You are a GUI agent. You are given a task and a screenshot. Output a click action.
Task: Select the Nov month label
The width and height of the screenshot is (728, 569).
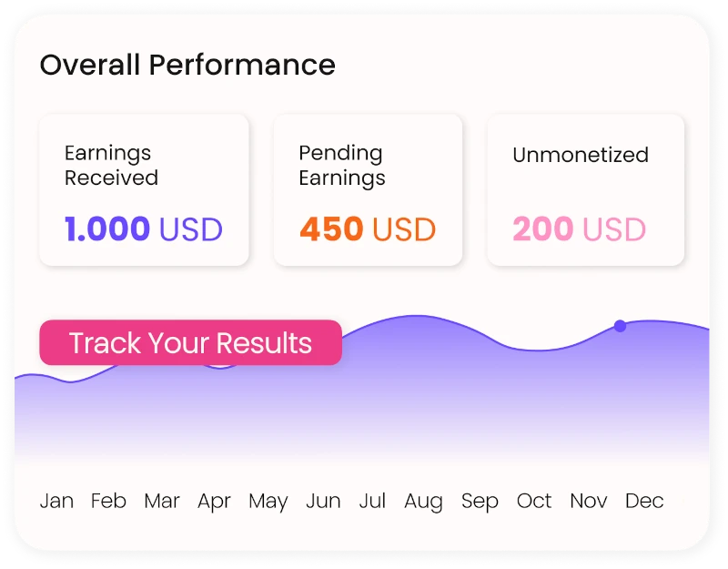pos(589,501)
